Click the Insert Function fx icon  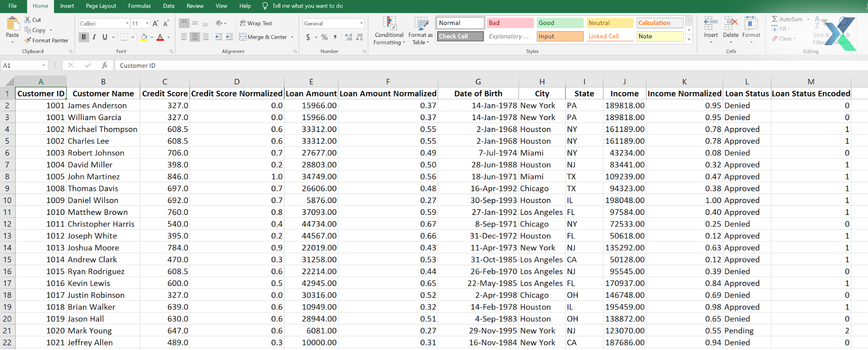click(105, 65)
